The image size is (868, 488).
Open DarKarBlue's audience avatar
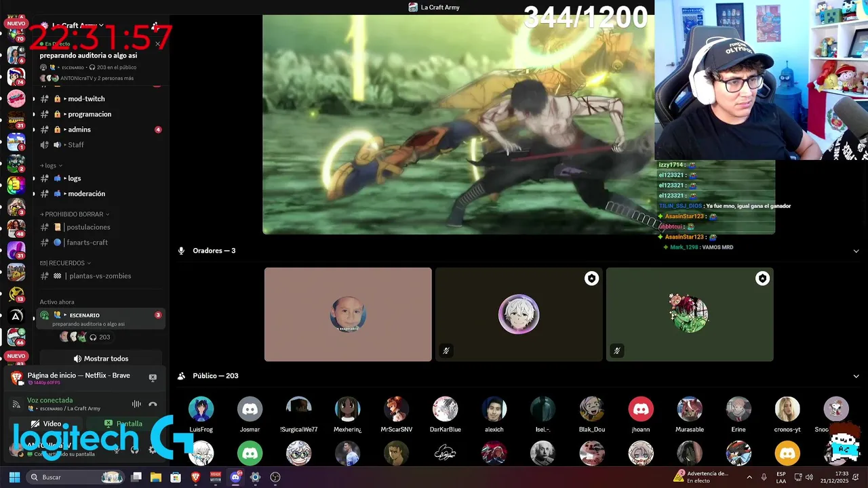(x=445, y=409)
